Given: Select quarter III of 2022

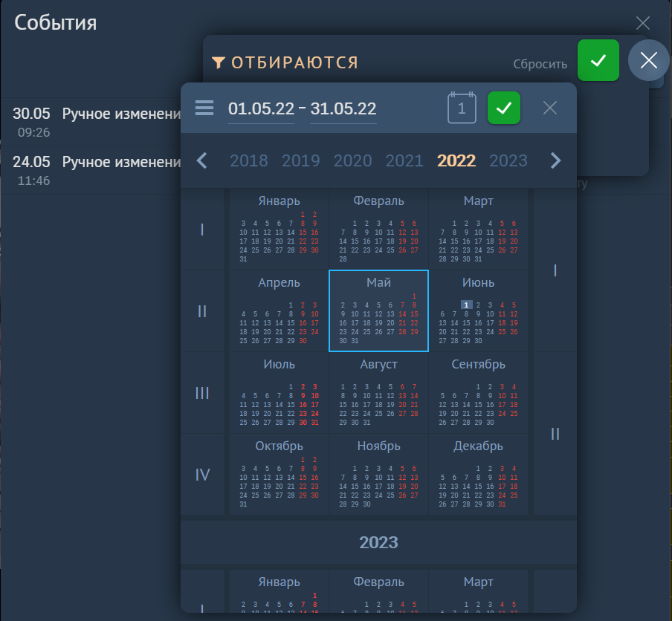Looking at the screenshot, I should point(202,393).
